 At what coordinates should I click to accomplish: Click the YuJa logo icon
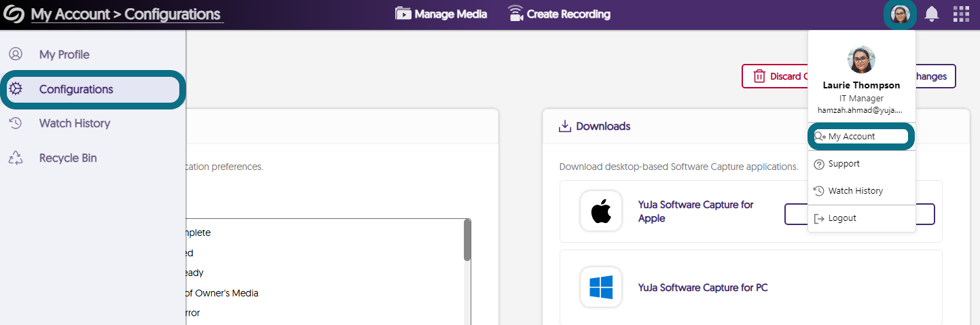point(14,14)
